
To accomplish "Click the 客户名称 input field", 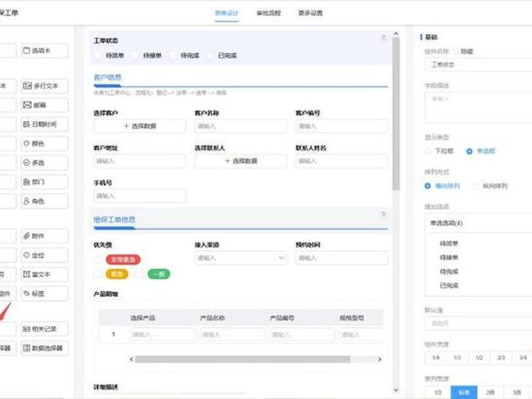I will click(x=241, y=126).
